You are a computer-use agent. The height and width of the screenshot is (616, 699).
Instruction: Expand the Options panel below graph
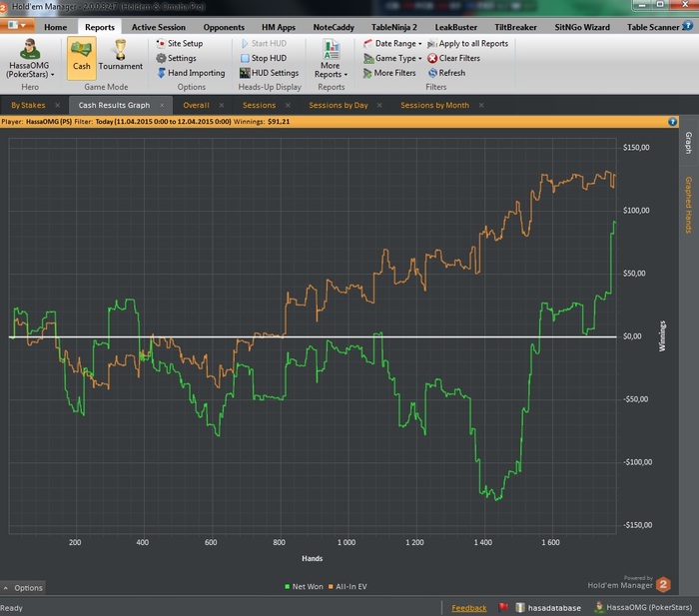coord(23,588)
